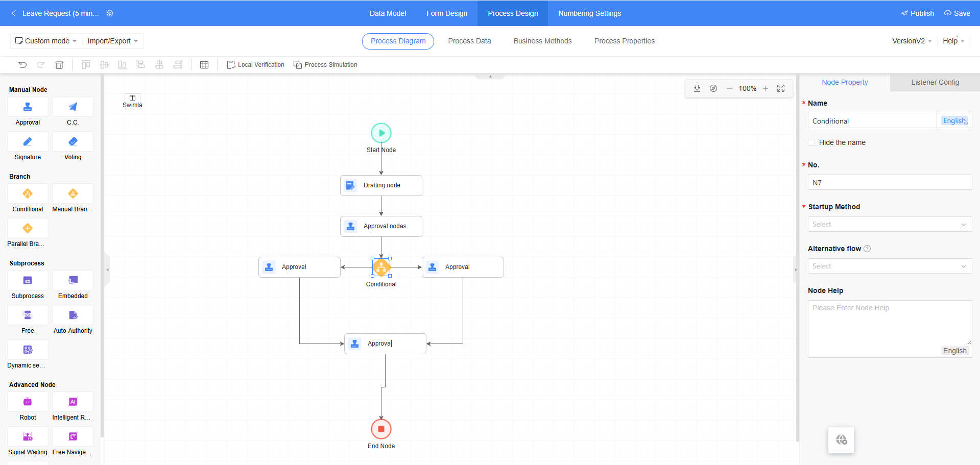This screenshot has height=465, width=980.
Task: Click the undo icon in toolbar
Action: click(x=22, y=65)
